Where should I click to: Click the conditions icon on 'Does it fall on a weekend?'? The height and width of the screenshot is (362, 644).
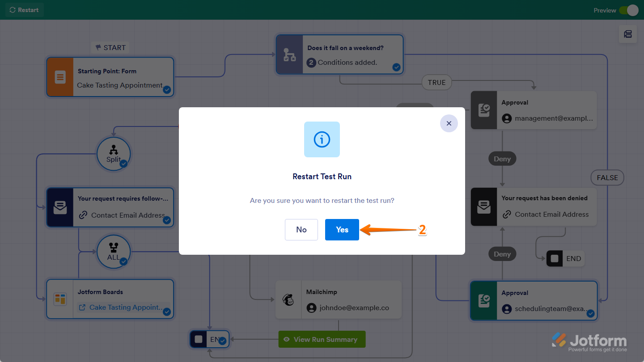click(288, 54)
